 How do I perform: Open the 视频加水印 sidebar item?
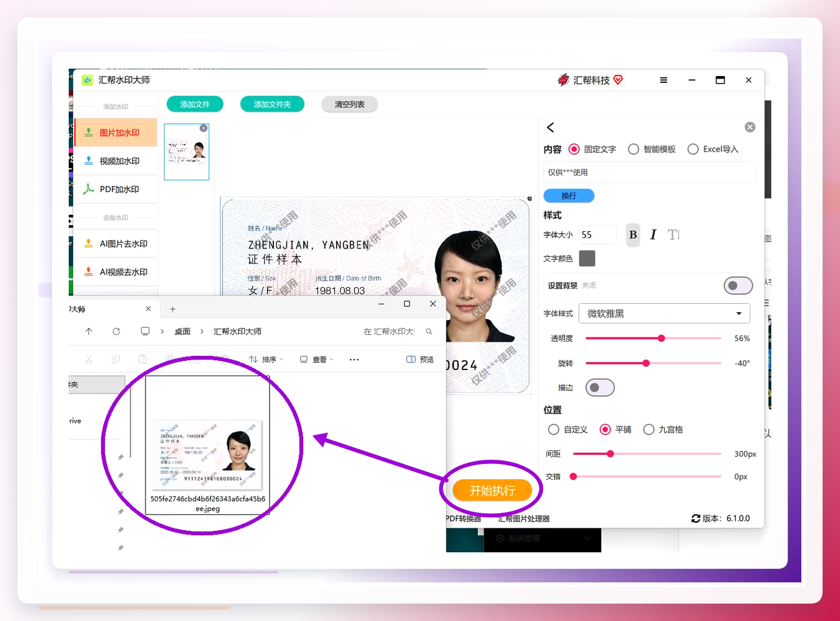click(x=116, y=161)
